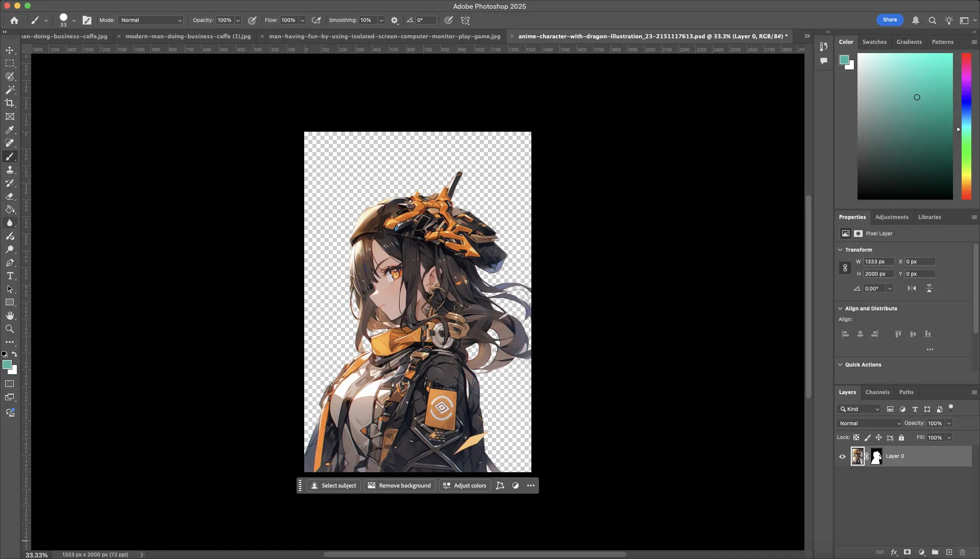Select the Move tool
The width and height of the screenshot is (980, 559).
pyautogui.click(x=10, y=51)
